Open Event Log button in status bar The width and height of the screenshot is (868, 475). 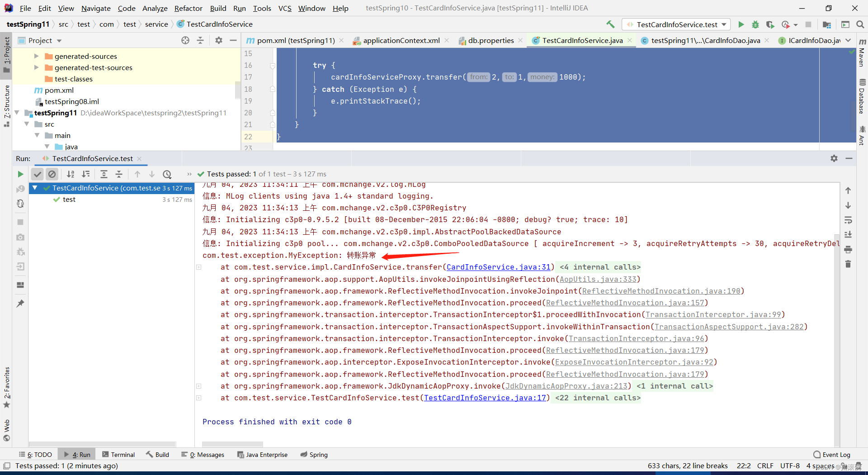pos(832,455)
